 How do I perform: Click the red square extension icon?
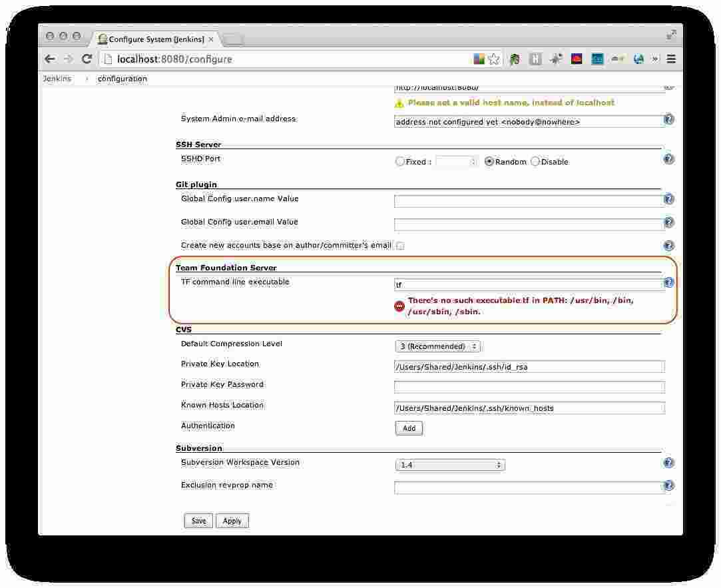(x=576, y=59)
